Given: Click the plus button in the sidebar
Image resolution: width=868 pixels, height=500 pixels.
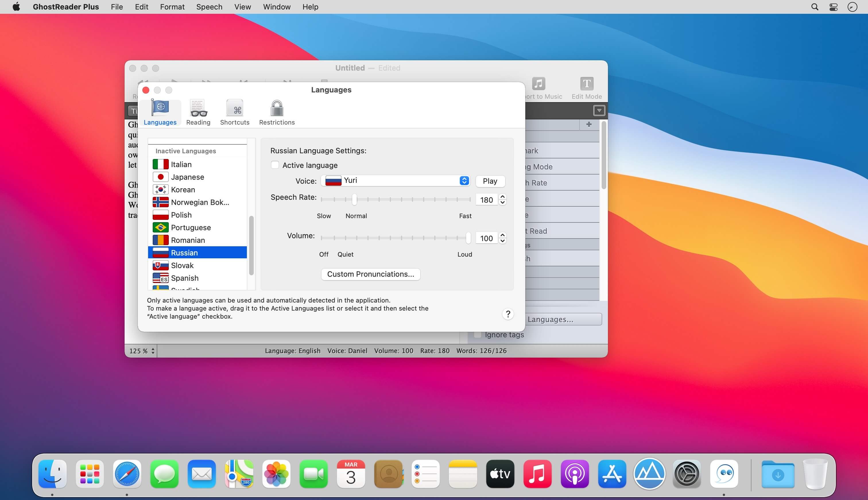Looking at the screenshot, I should point(589,124).
